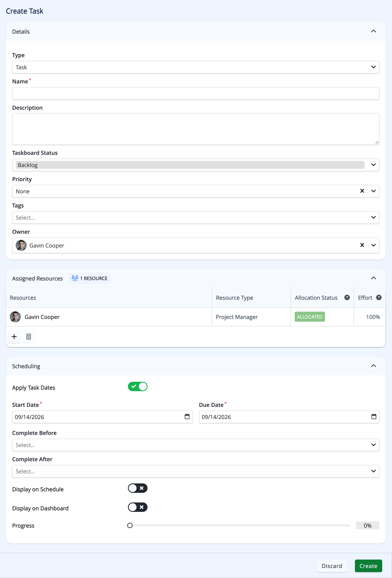
Task: Click the Progress slider handle
Action: [130, 525]
